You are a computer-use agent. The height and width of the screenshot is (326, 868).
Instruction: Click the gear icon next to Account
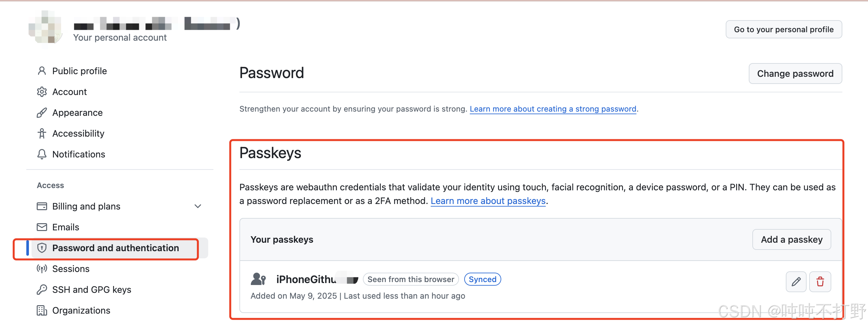42,92
